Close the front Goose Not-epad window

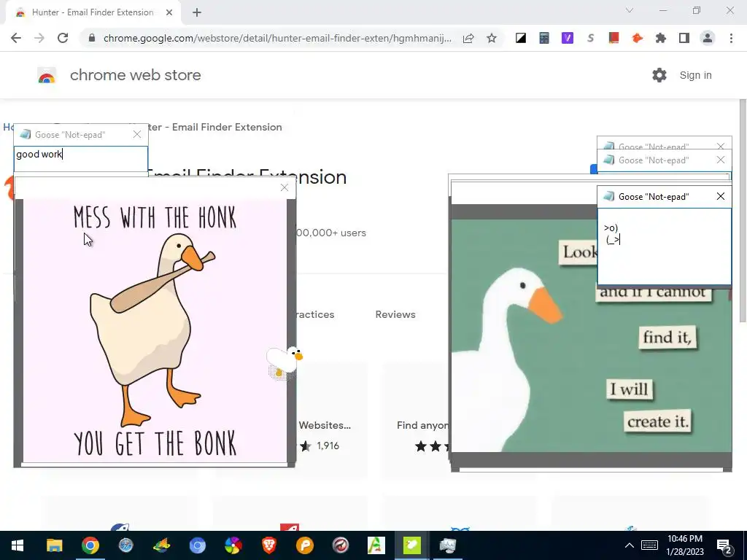tap(721, 196)
